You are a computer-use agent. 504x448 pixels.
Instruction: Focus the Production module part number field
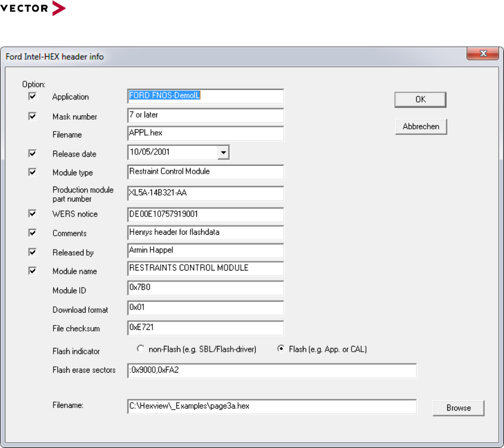(205, 194)
